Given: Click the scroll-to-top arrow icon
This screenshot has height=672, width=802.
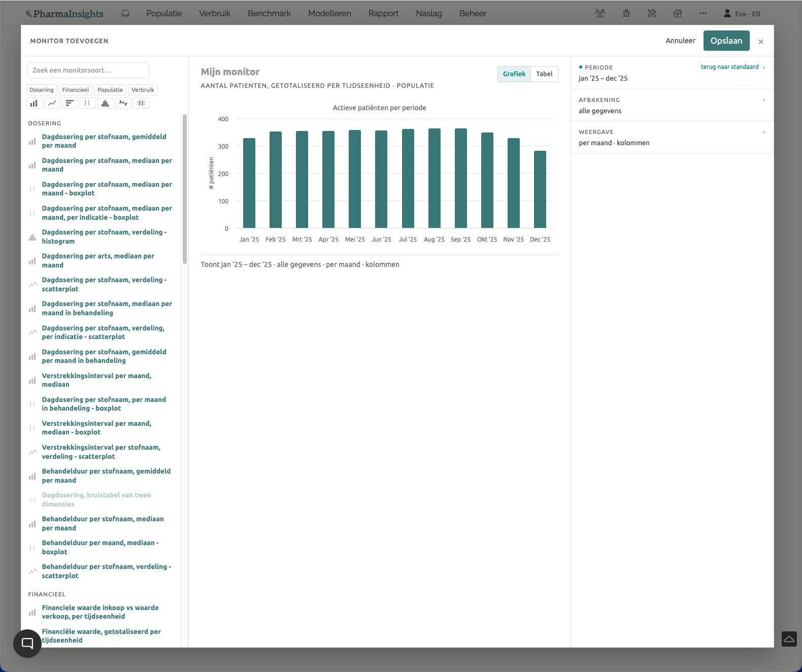Looking at the screenshot, I should pos(789,639).
